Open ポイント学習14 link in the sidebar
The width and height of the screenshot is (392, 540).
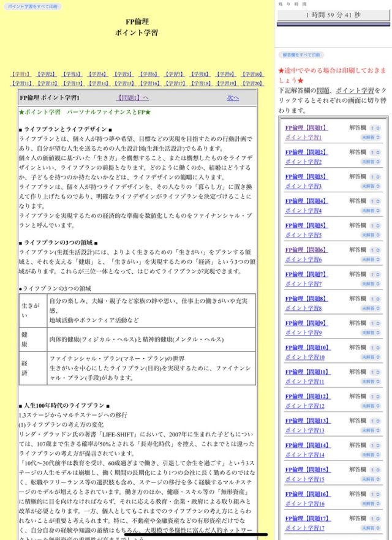pyautogui.click(x=304, y=455)
